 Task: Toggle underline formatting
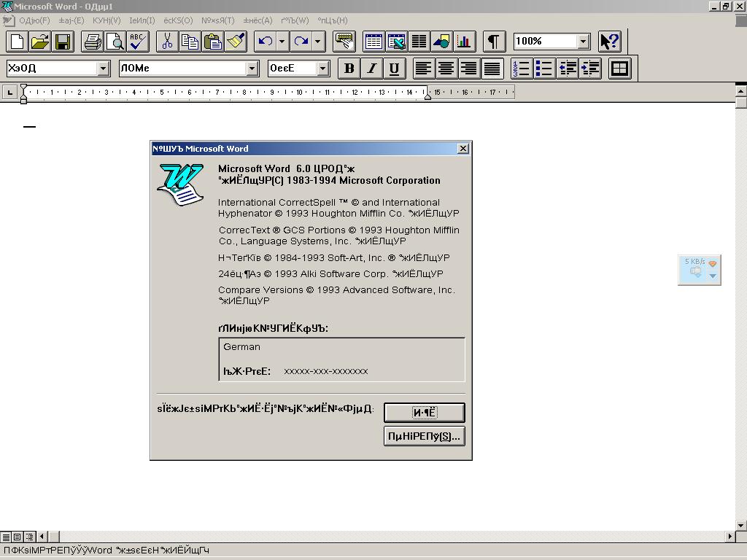395,69
